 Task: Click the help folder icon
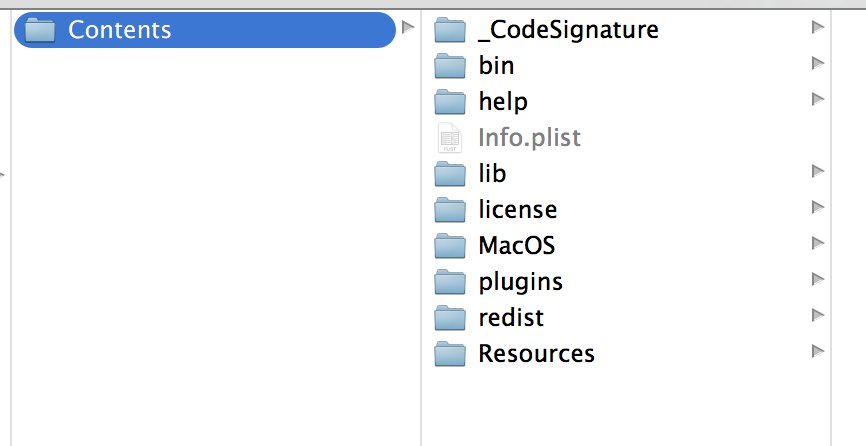tap(451, 102)
